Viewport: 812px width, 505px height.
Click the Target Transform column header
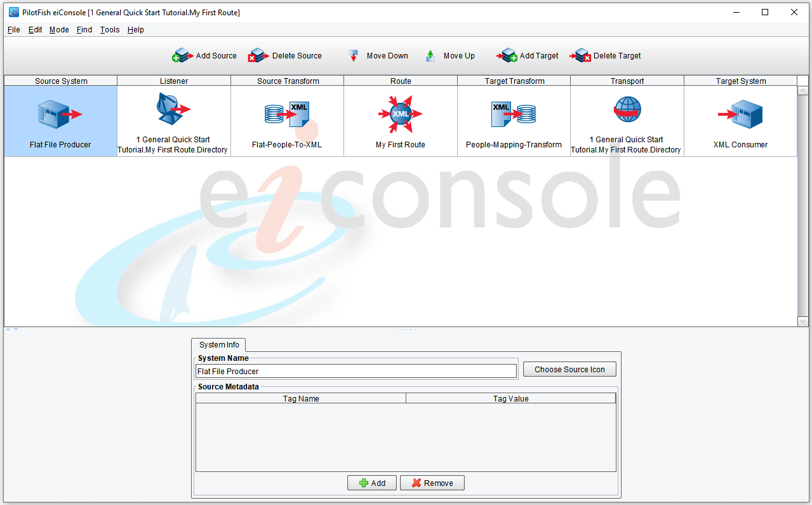click(x=514, y=81)
